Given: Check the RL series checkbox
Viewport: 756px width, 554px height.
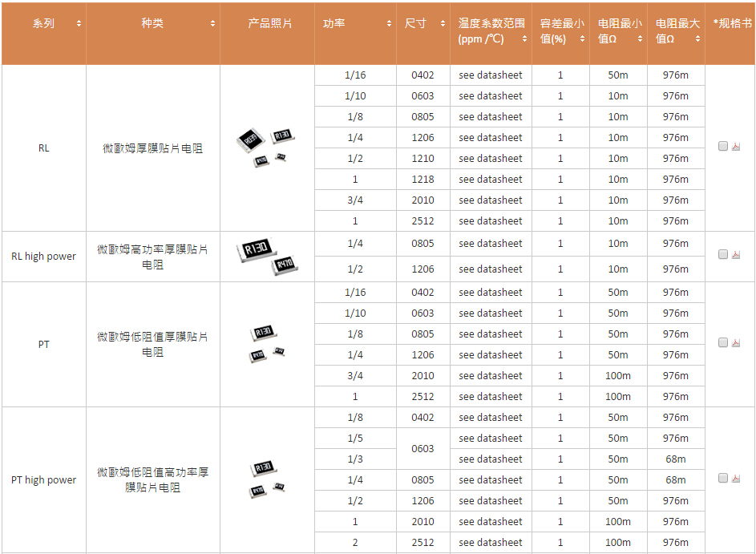Looking at the screenshot, I should (723, 146).
